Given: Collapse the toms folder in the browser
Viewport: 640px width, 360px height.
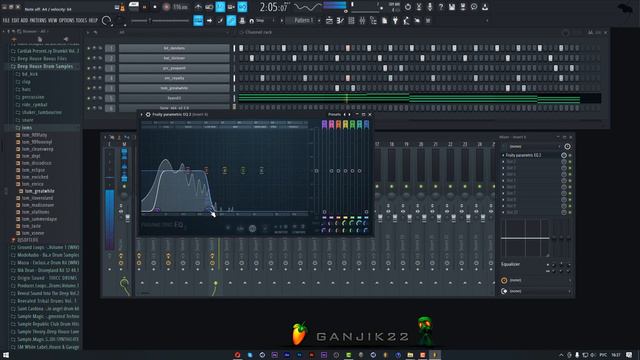Looking at the screenshot, I should click(27, 128).
